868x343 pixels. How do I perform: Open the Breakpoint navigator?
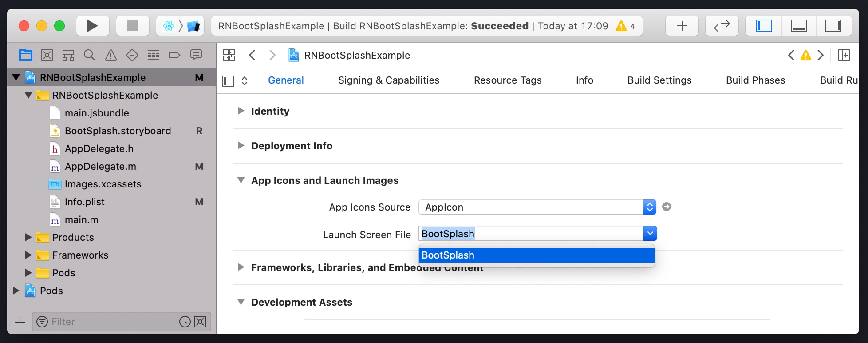pyautogui.click(x=175, y=55)
